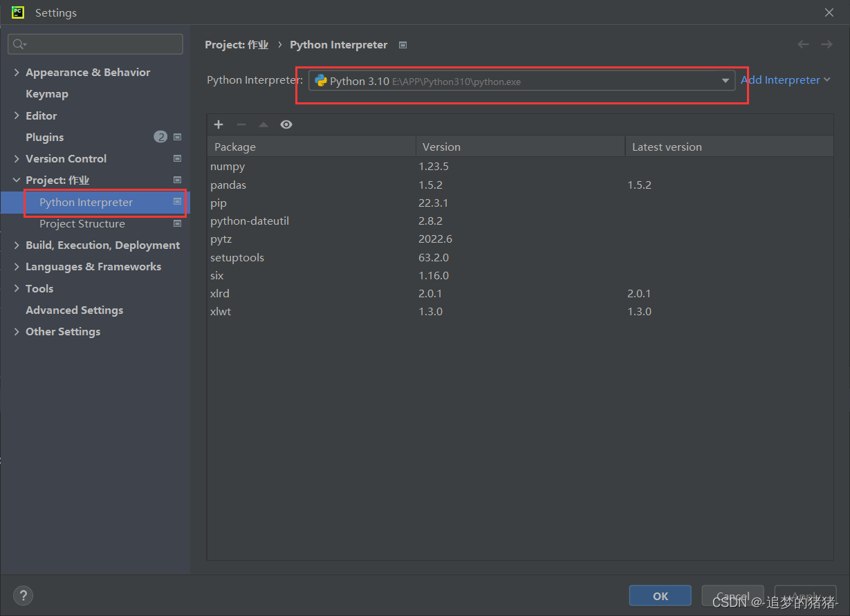Click the help question mark icon

[x=23, y=595]
